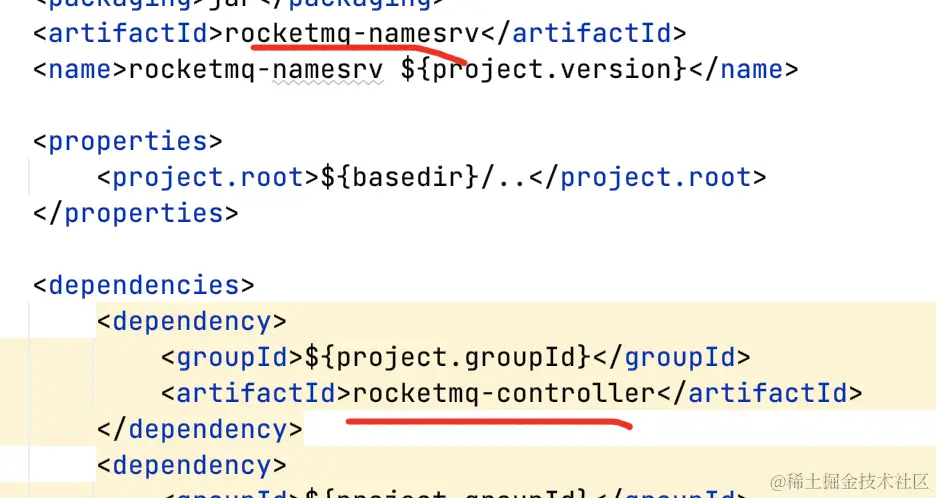Click the opening project.root tag

(x=208, y=177)
